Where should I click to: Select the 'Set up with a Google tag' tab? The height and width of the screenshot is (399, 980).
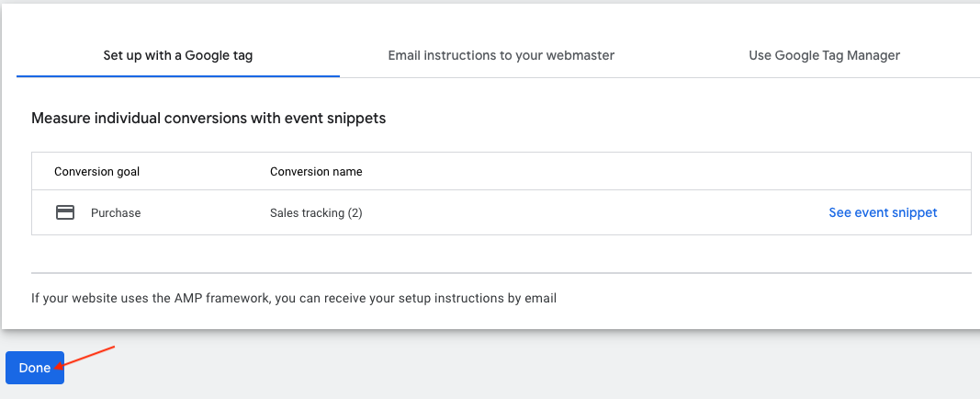[x=178, y=55]
